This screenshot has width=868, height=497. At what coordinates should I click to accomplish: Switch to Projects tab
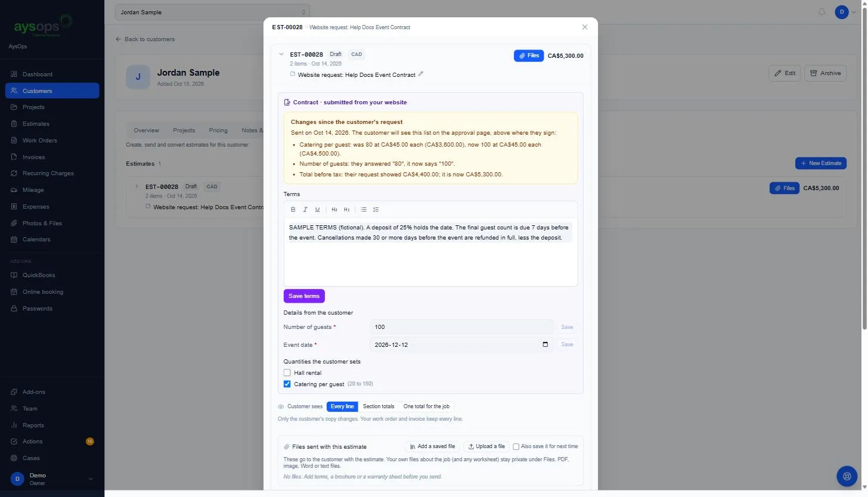(184, 131)
